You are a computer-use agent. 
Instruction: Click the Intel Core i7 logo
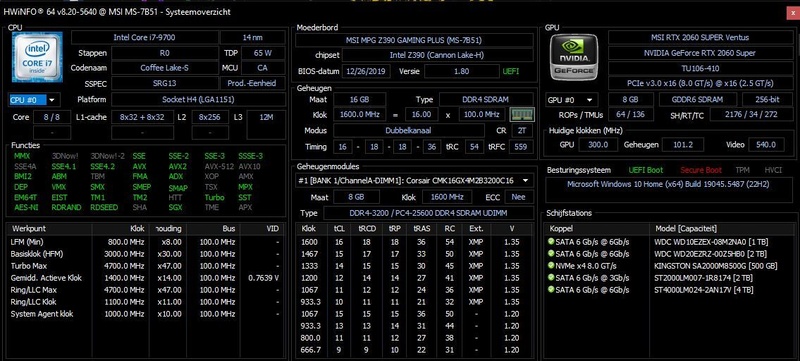[x=37, y=57]
